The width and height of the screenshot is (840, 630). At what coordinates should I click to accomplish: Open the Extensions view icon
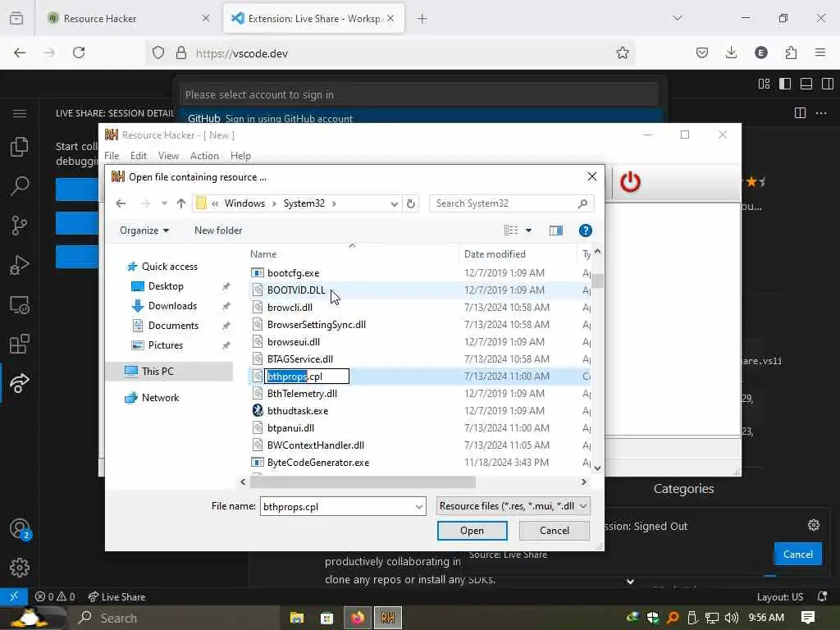coord(20,344)
